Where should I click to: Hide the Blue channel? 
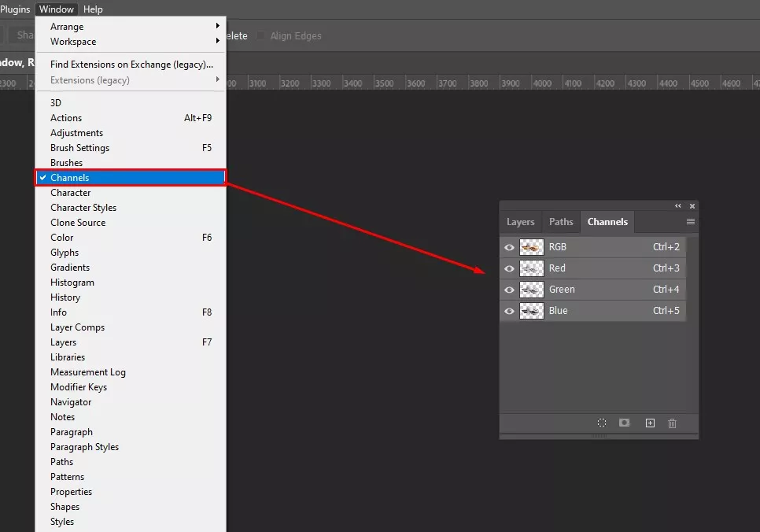509,311
